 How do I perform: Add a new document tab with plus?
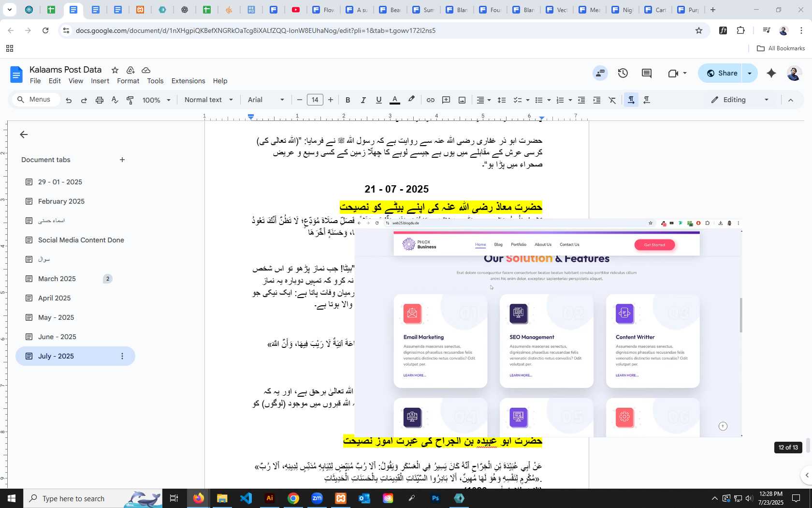click(x=122, y=160)
